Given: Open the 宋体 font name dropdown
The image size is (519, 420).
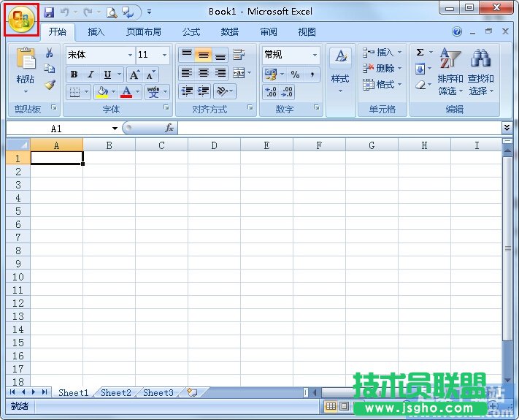Looking at the screenshot, I should coord(130,55).
